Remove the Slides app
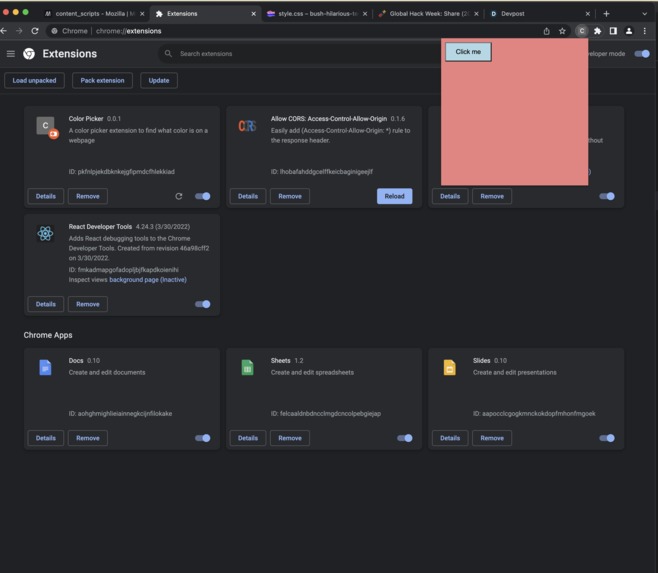This screenshot has width=658, height=573. (492, 438)
